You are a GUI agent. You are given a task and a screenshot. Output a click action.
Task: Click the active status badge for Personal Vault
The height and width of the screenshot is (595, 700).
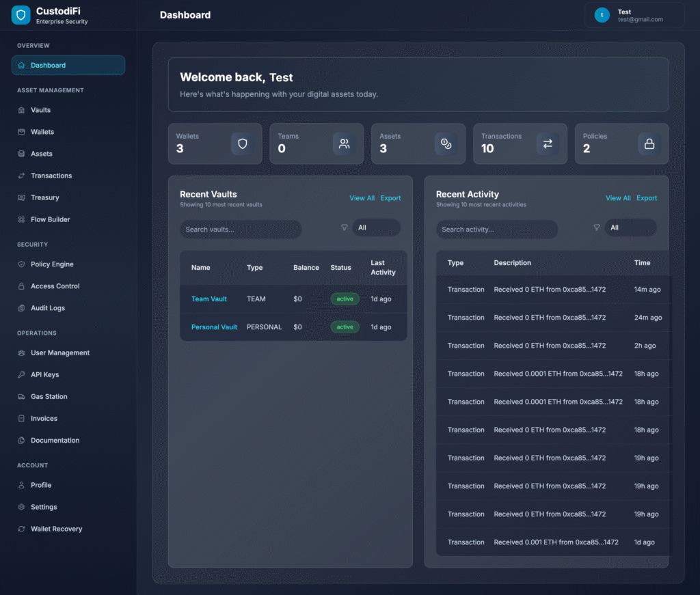345,327
